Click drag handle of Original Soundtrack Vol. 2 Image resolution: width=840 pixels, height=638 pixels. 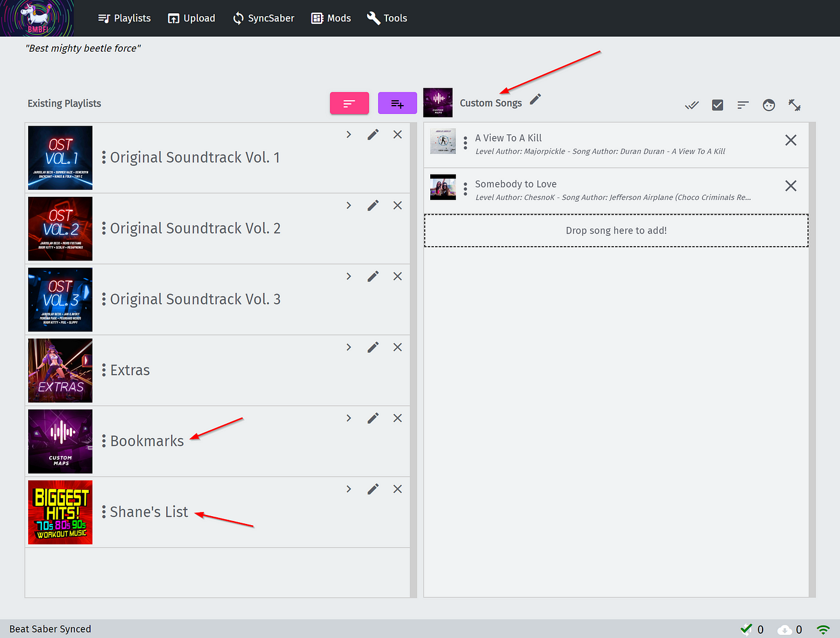point(104,228)
